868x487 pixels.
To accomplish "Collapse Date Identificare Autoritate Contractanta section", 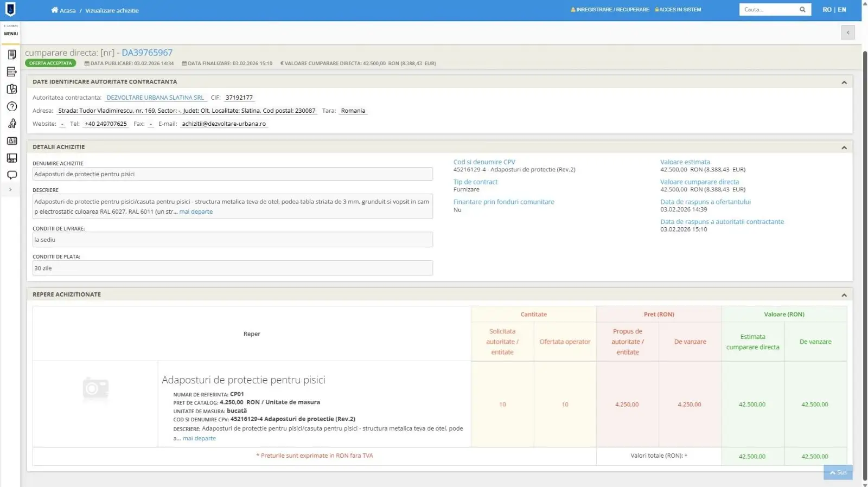I will [844, 82].
